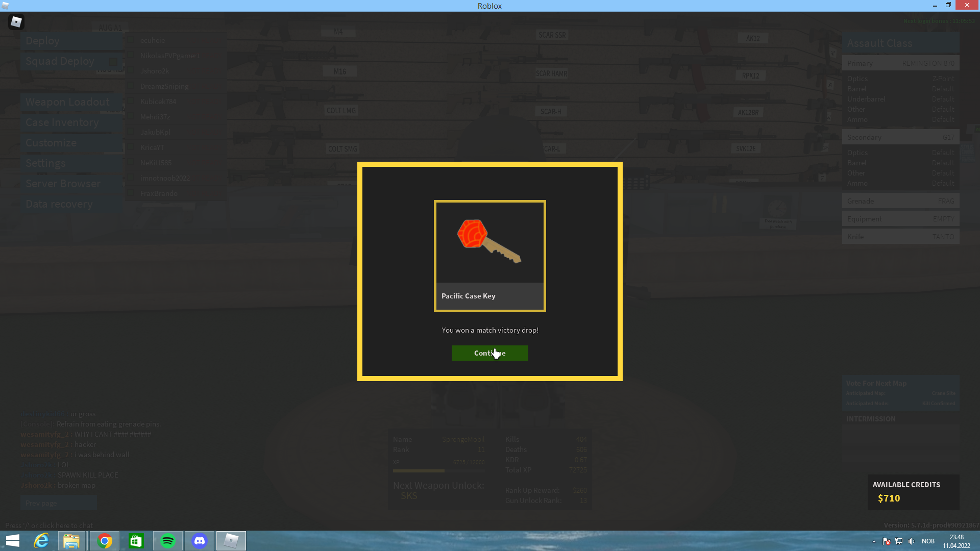Open Spotify from taskbar
Image resolution: width=980 pixels, height=551 pixels.
[x=168, y=541]
